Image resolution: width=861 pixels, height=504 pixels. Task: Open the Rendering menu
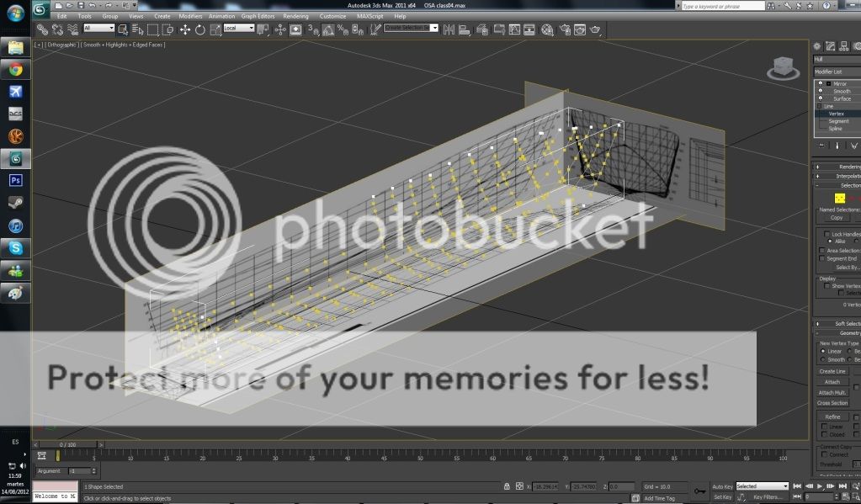295,15
